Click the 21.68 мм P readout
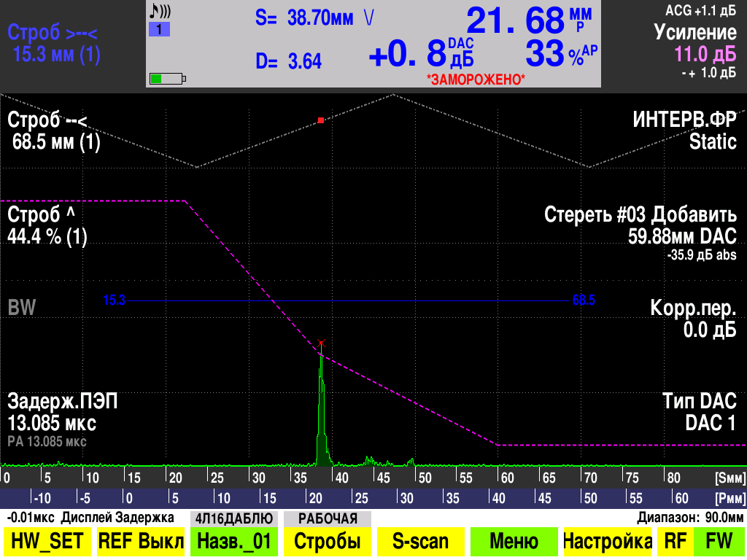 point(530,20)
